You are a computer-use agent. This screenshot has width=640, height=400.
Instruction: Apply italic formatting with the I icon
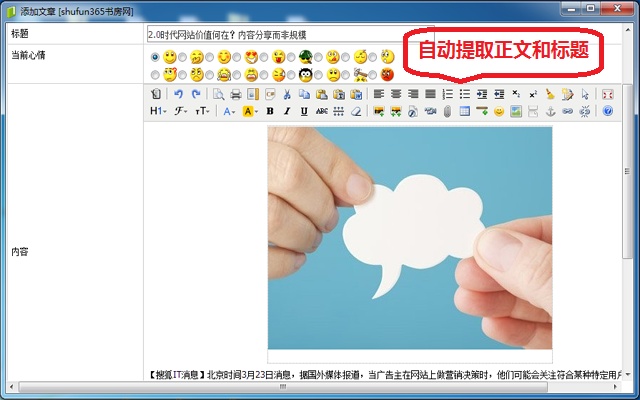click(x=287, y=111)
